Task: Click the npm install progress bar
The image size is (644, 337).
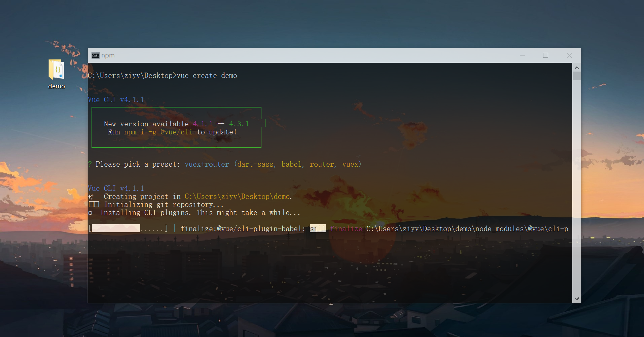Action: point(128,228)
